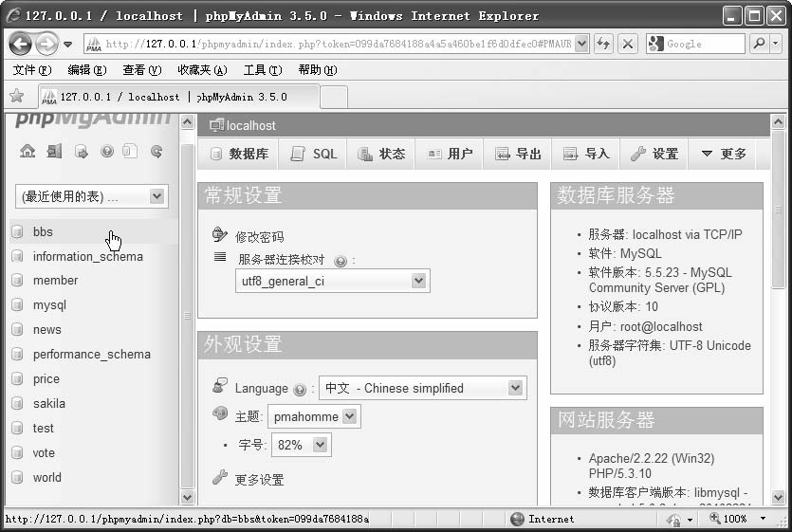Image resolution: width=792 pixels, height=532 pixels.
Task: Click the new empty browser tab button
Action: pyautogui.click(x=334, y=97)
